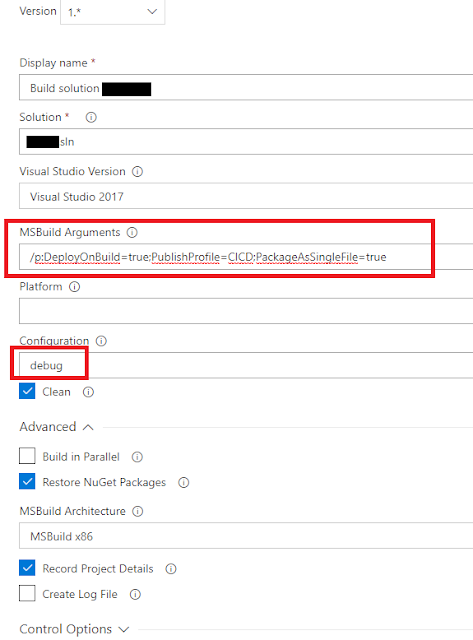Collapse the Advanced section
473x640 pixels.
(x=57, y=427)
